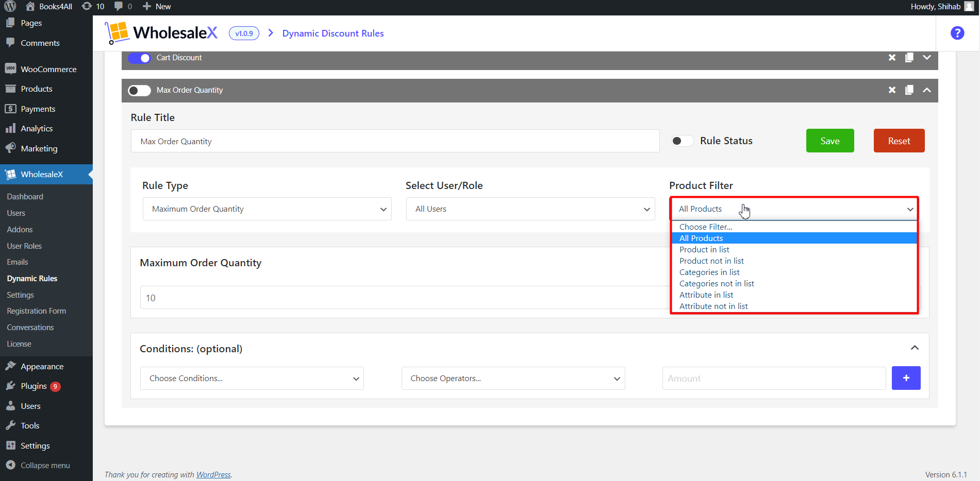Open the Tools wrench icon

(x=10, y=425)
